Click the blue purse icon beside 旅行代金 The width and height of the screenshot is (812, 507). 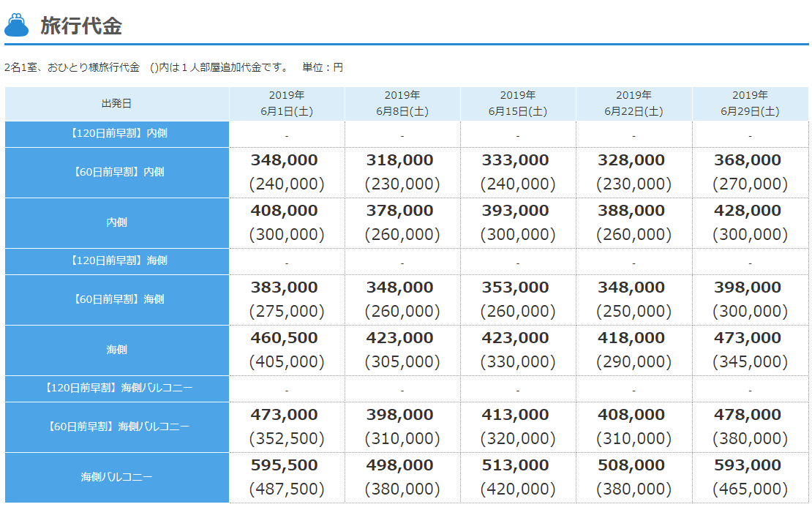[17, 24]
